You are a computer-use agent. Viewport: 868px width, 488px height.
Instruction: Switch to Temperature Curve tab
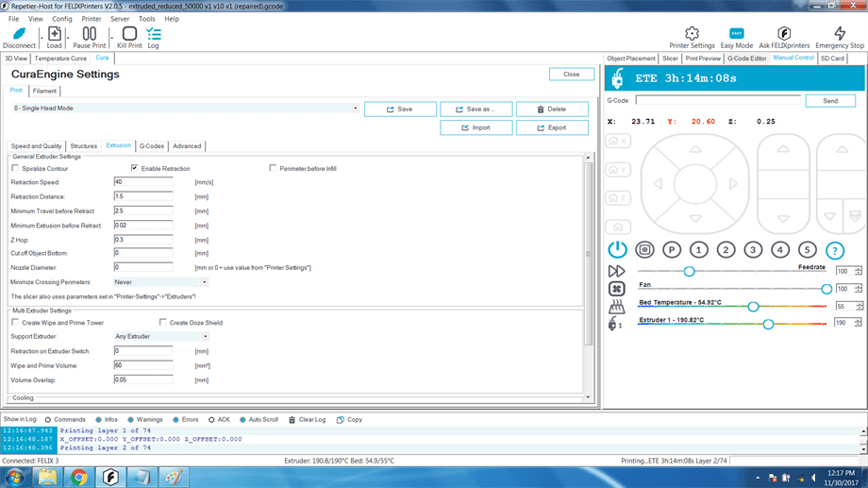point(60,59)
